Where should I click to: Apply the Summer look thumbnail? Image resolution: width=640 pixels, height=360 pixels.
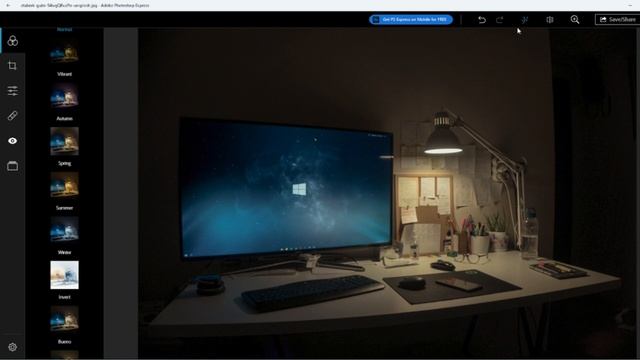coord(64,186)
